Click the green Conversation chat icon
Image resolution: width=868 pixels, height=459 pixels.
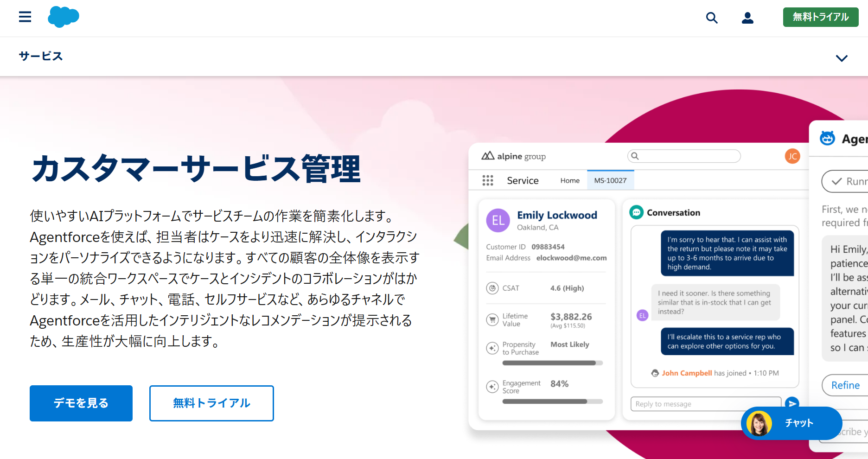pyautogui.click(x=636, y=212)
